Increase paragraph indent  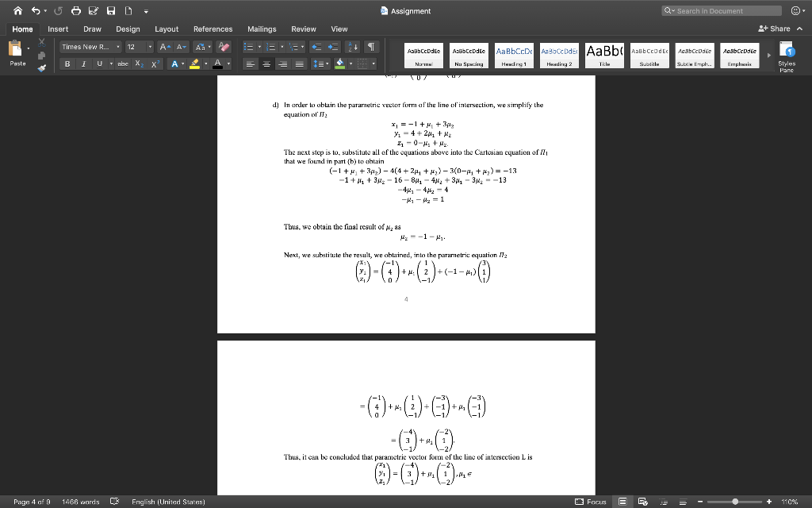point(334,47)
